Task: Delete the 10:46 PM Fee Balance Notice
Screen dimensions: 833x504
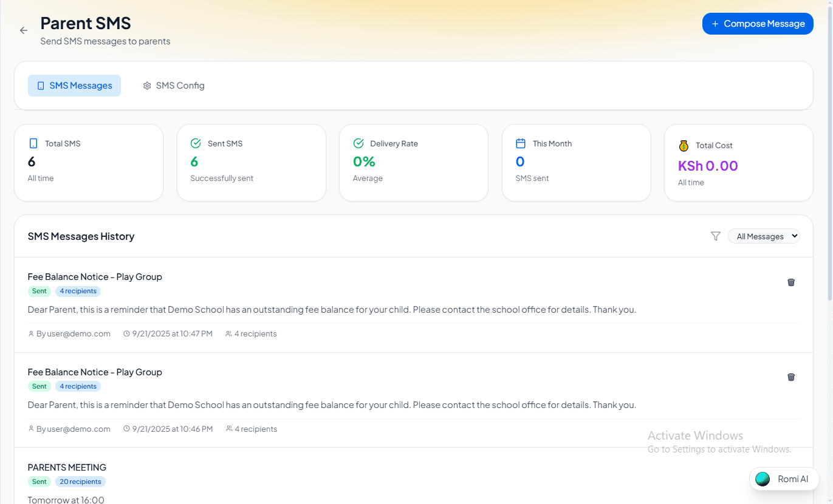Action: click(x=790, y=377)
